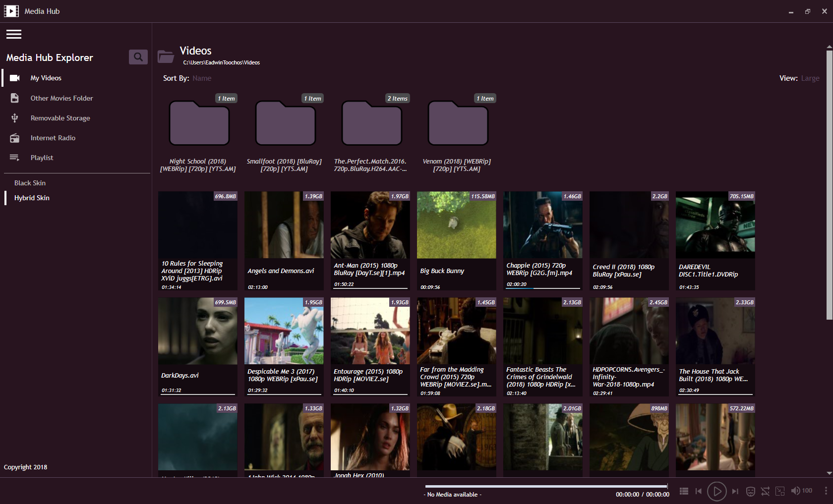Select Creed II (2018) thumbnail
The width and height of the screenshot is (833, 504).
(629, 225)
